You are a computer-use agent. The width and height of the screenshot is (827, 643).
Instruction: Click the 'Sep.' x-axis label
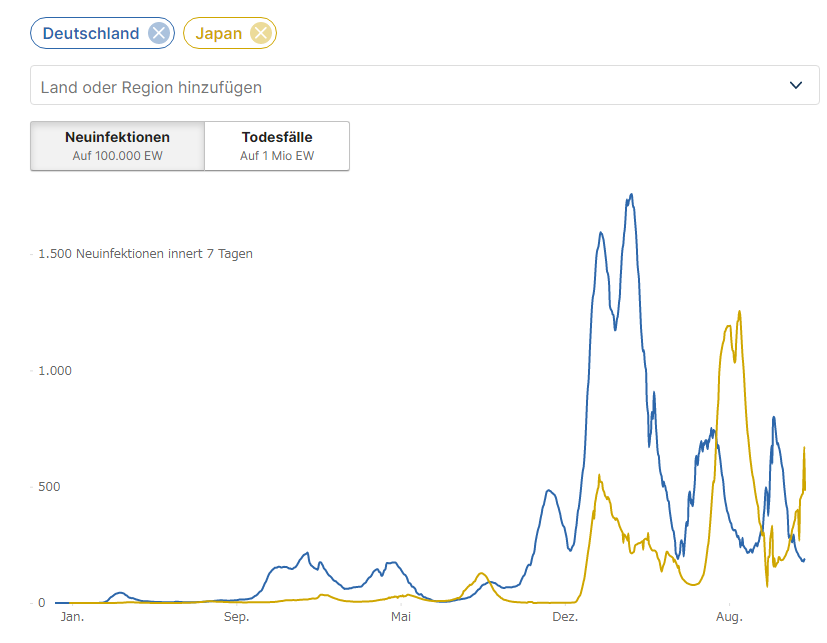click(x=236, y=617)
